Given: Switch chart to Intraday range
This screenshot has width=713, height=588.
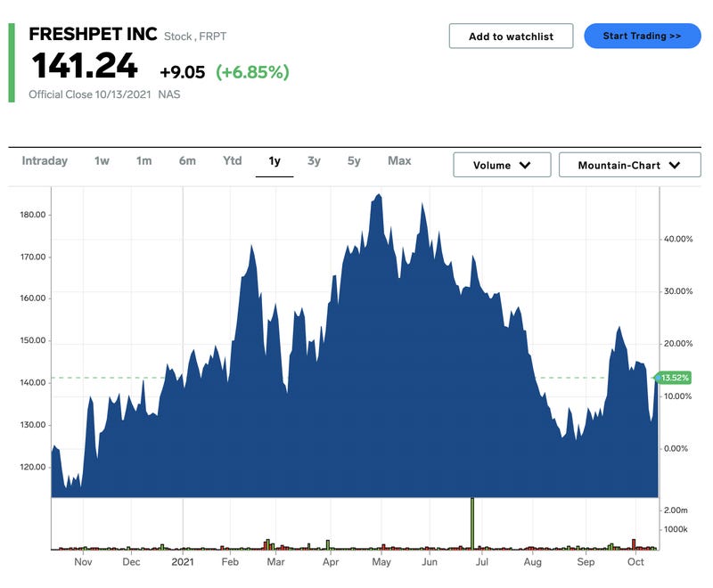Looking at the screenshot, I should click(x=45, y=161).
